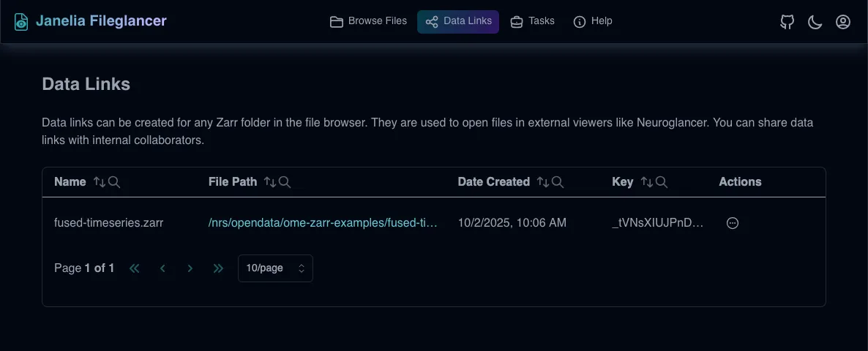
Task: Search within the File Path column
Action: 285,182
